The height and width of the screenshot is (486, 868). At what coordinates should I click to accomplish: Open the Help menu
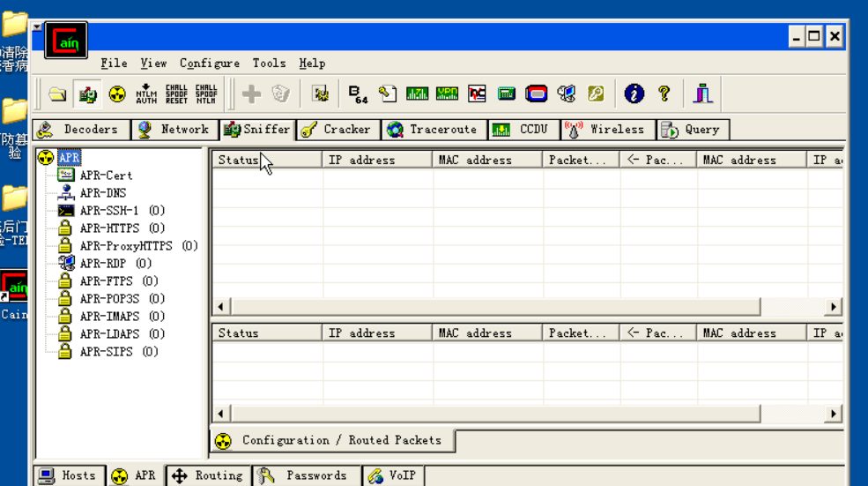tap(312, 64)
